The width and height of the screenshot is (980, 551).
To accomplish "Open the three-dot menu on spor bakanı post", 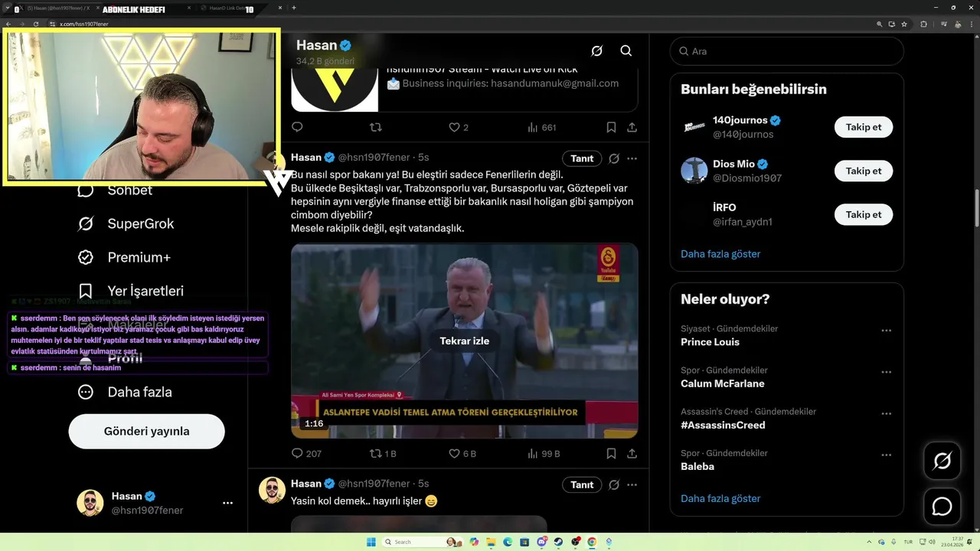I will pos(632,158).
